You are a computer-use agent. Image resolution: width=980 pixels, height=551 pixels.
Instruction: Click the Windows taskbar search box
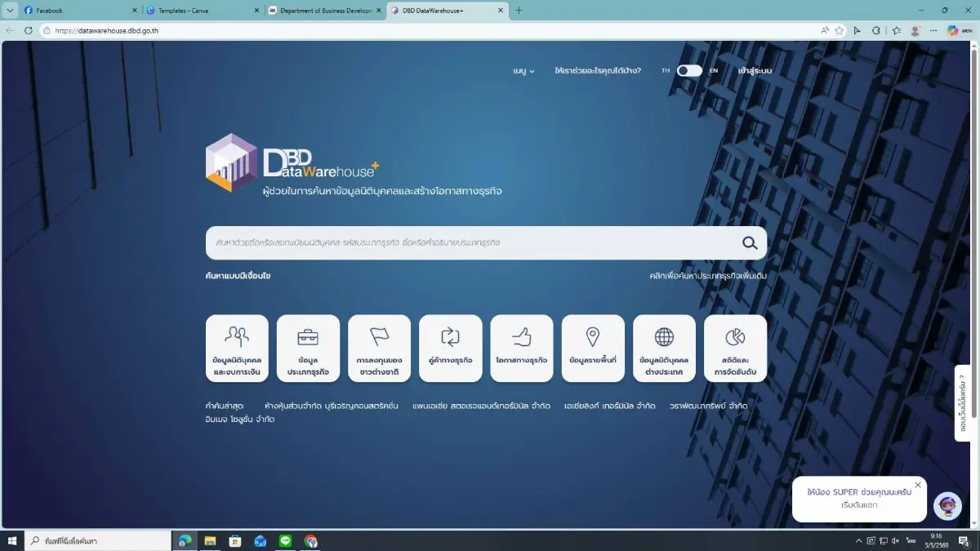pyautogui.click(x=98, y=540)
